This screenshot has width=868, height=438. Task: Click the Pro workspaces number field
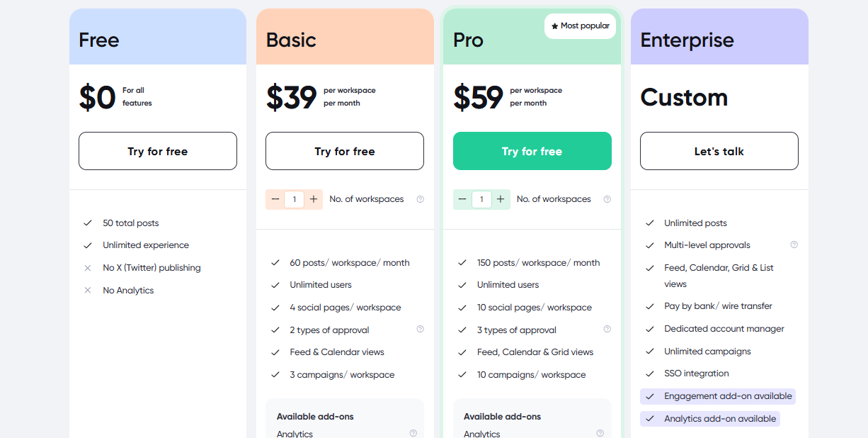click(x=481, y=199)
